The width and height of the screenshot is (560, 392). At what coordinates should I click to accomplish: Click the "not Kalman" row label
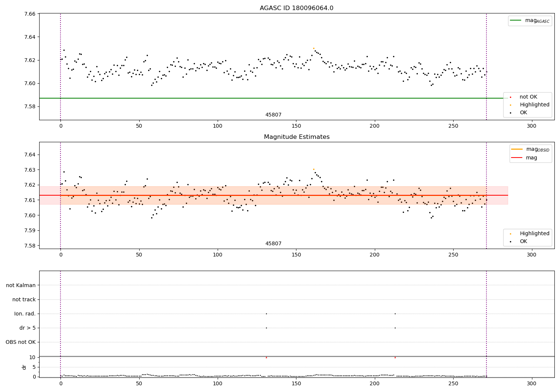[21, 285]
